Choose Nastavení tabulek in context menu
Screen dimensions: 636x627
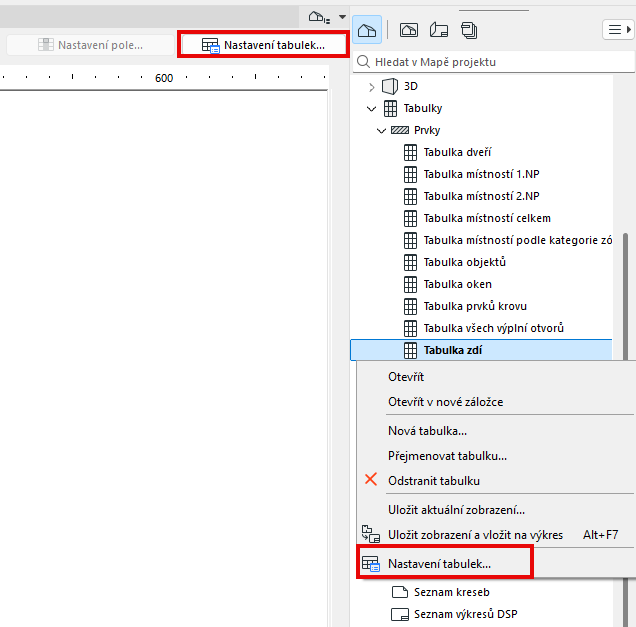coord(439,564)
